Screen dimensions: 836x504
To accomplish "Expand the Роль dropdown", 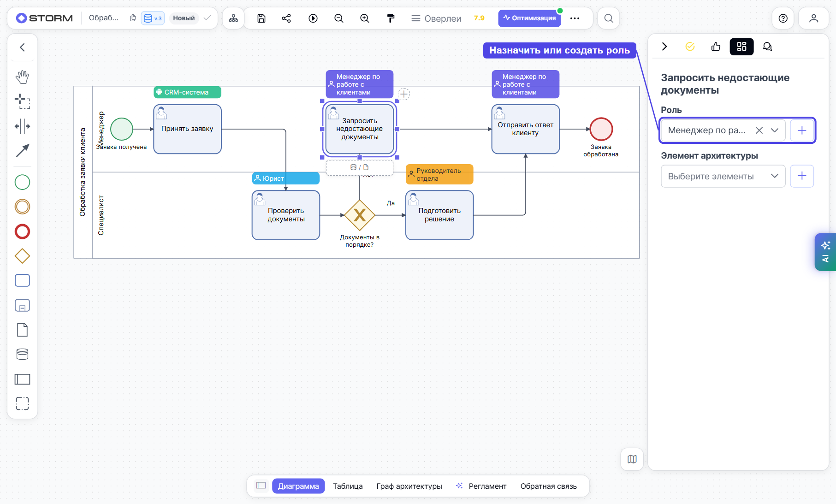I will [775, 130].
